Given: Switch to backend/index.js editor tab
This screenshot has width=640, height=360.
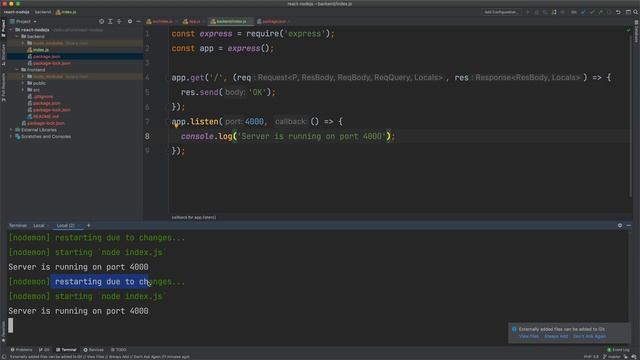Looking at the screenshot, I should 231,21.
